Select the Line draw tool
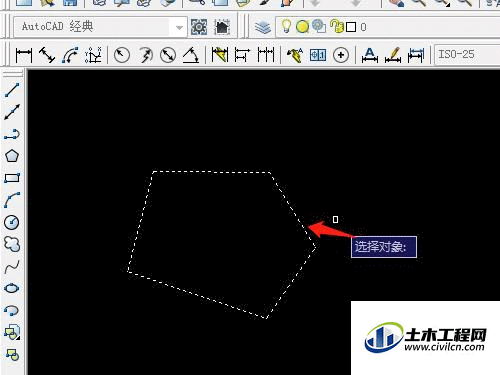Viewport: 500px width, 375px height. 12,90
